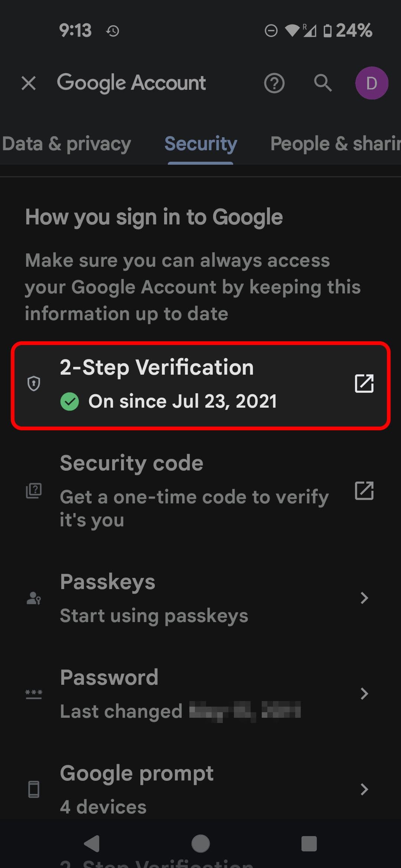Open Security code external link icon

(x=364, y=491)
